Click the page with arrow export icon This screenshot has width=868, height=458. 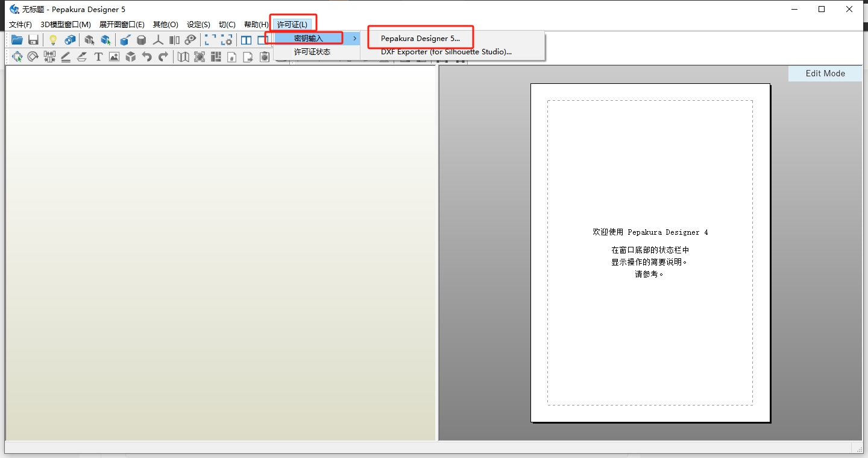click(x=248, y=57)
